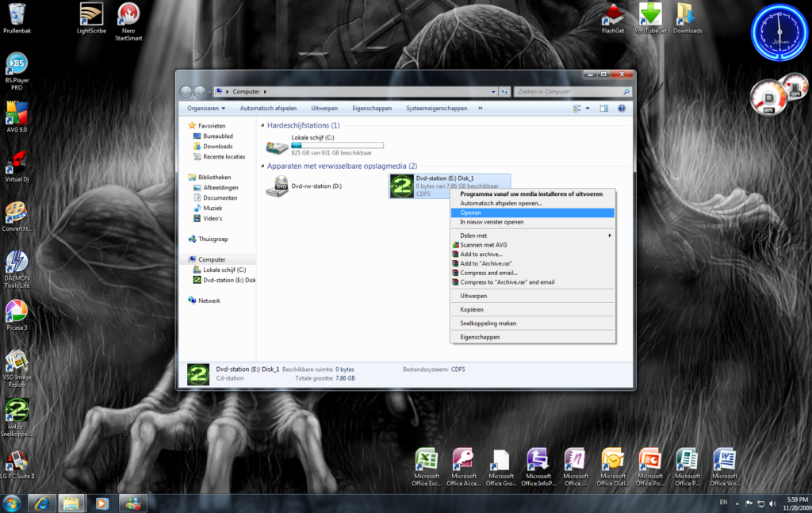Toggle the preview pane button in Explorer
812x513 pixels.
point(603,108)
